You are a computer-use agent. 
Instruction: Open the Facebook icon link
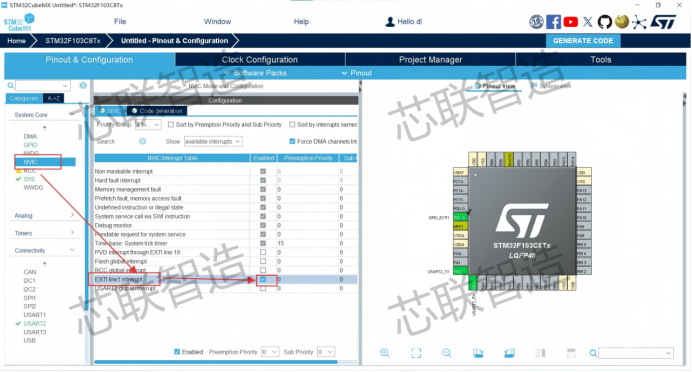pyautogui.click(x=553, y=22)
